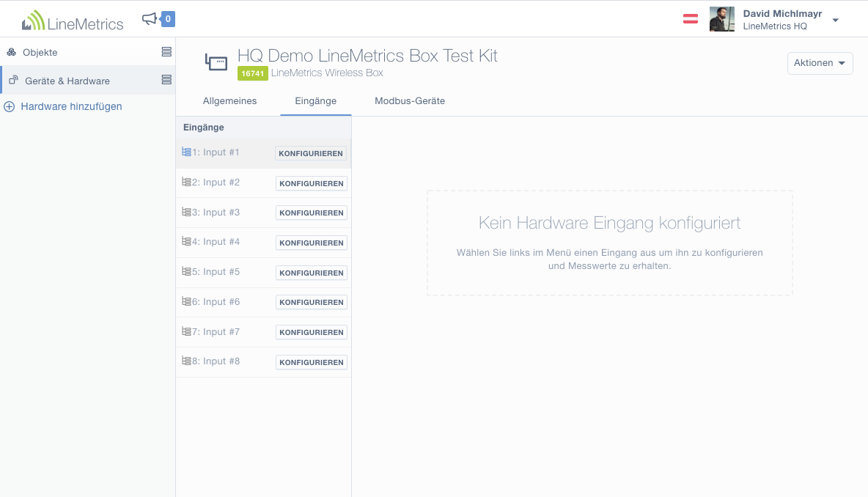Click the input icon beside Input #2

[x=186, y=182]
